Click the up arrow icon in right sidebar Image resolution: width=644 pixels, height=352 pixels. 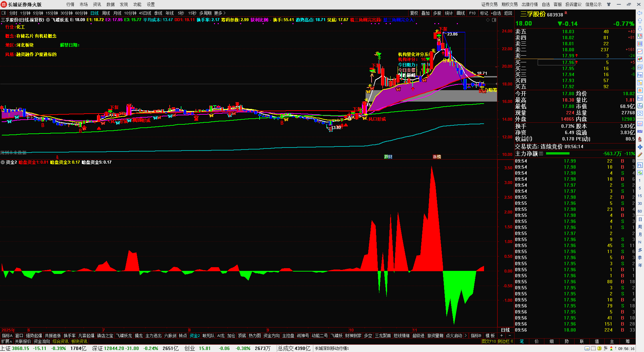pos(640,21)
